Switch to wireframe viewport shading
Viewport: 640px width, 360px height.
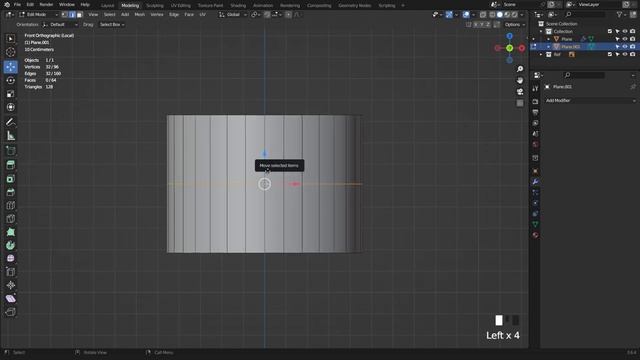492,15
